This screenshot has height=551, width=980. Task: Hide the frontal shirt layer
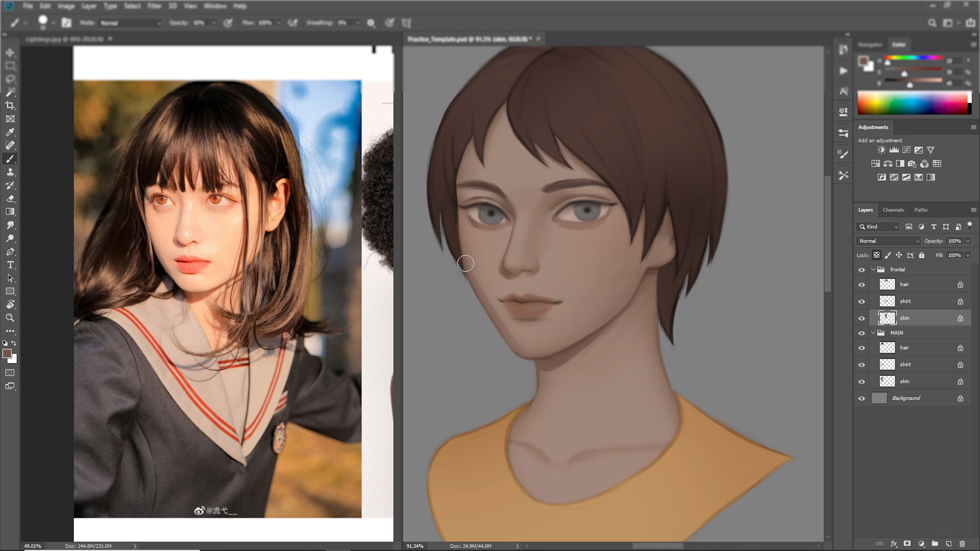[862, 302]
